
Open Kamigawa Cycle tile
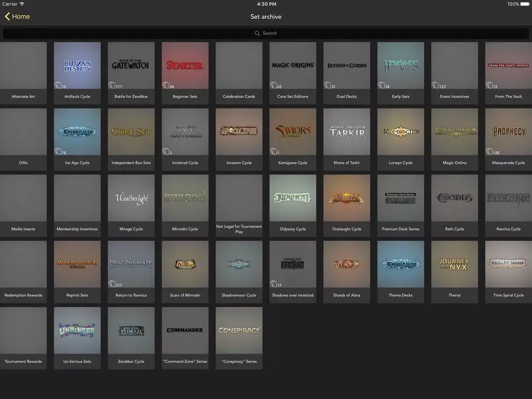[x=293, y=139]
